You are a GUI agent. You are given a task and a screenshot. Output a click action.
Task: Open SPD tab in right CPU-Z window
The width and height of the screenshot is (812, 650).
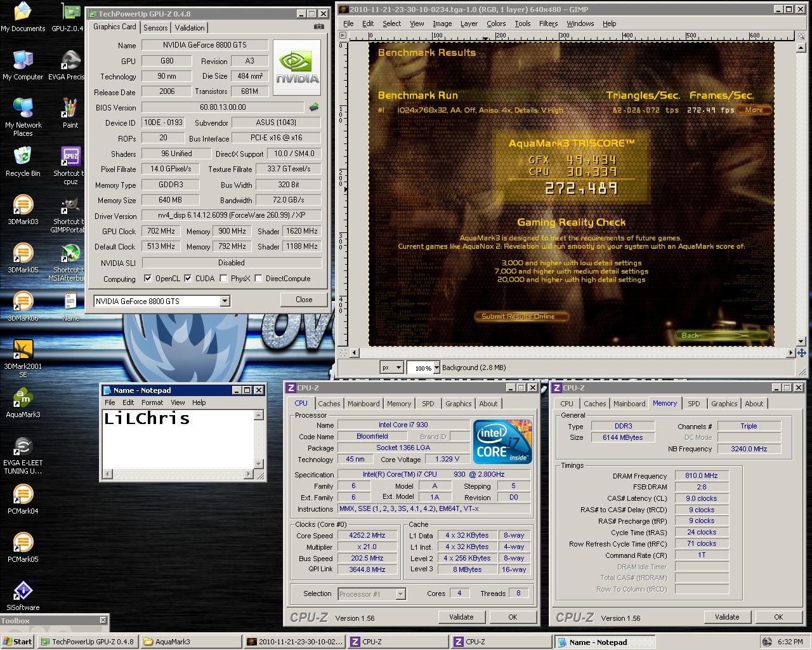click(x=694, y=404)
